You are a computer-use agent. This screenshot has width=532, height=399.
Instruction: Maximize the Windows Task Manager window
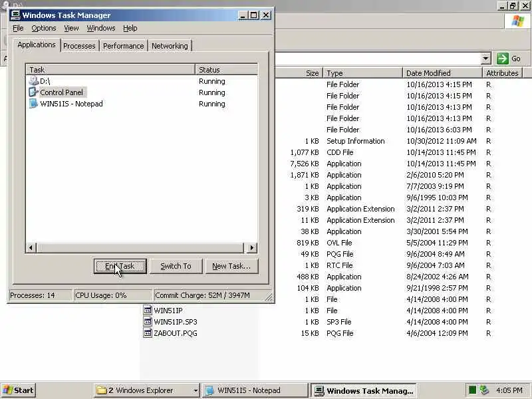[x=254, y=15]
